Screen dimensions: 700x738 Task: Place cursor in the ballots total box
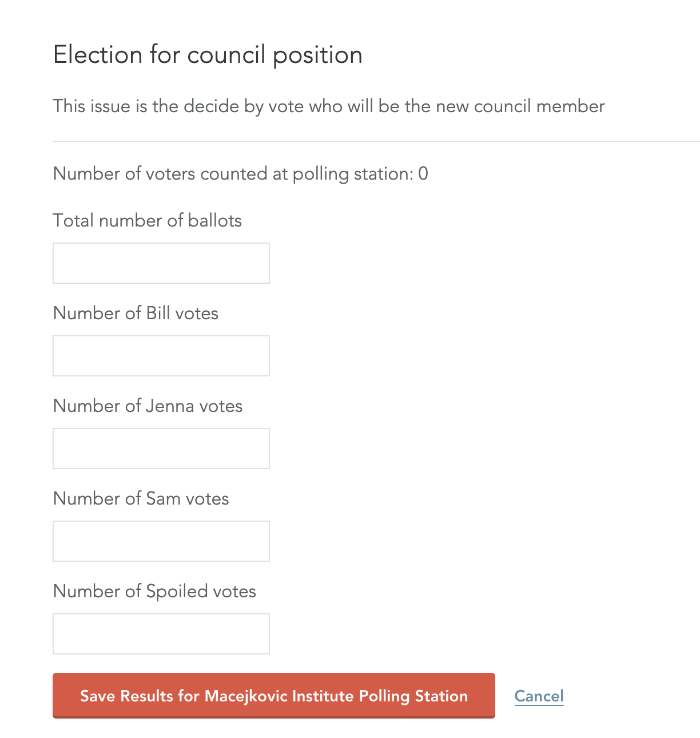tap(161, 263)
